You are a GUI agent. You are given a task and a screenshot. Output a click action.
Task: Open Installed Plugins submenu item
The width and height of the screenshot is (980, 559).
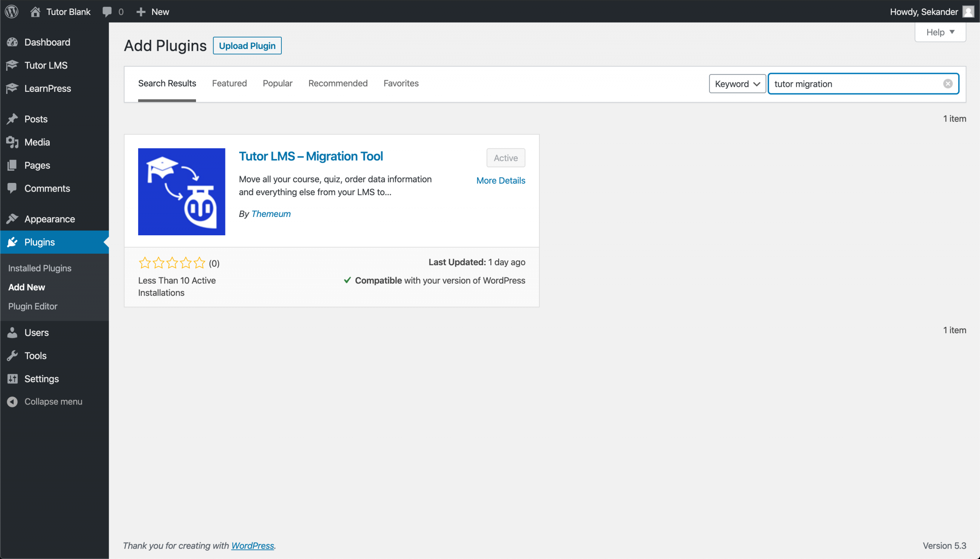pos(40,268)
